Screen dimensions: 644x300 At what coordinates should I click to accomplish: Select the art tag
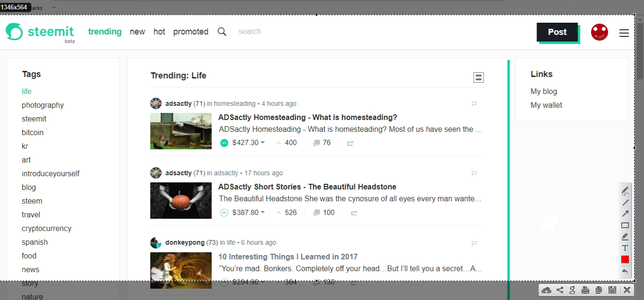pos(26,160)
